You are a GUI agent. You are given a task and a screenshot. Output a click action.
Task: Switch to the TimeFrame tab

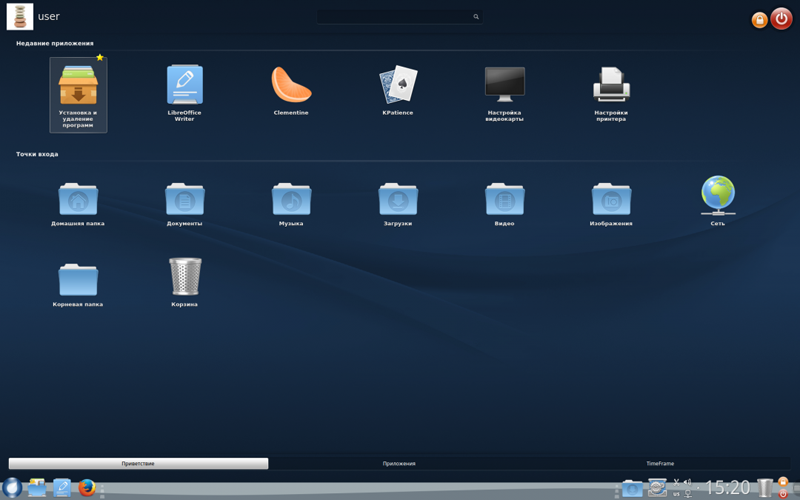[x=660, y=463]
